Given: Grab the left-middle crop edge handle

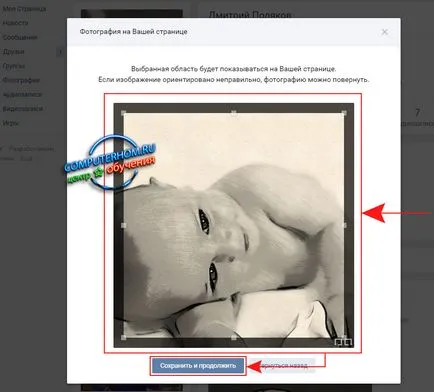Looking at the screenshot, I should (124, 225).
